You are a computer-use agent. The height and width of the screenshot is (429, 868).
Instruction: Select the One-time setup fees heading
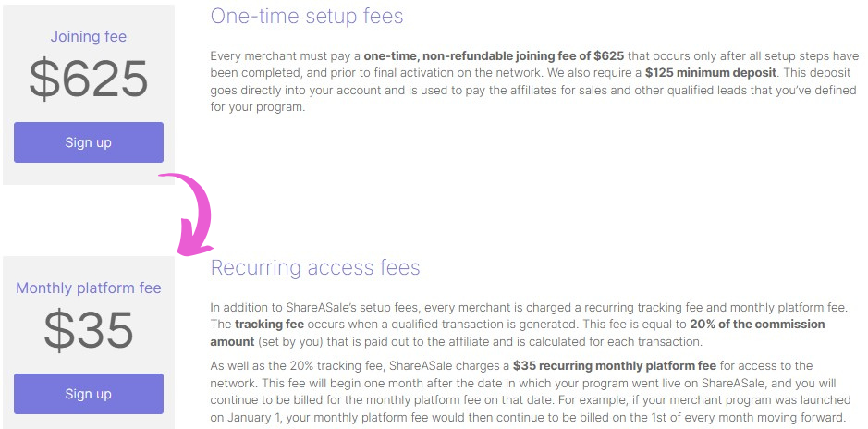307,17
